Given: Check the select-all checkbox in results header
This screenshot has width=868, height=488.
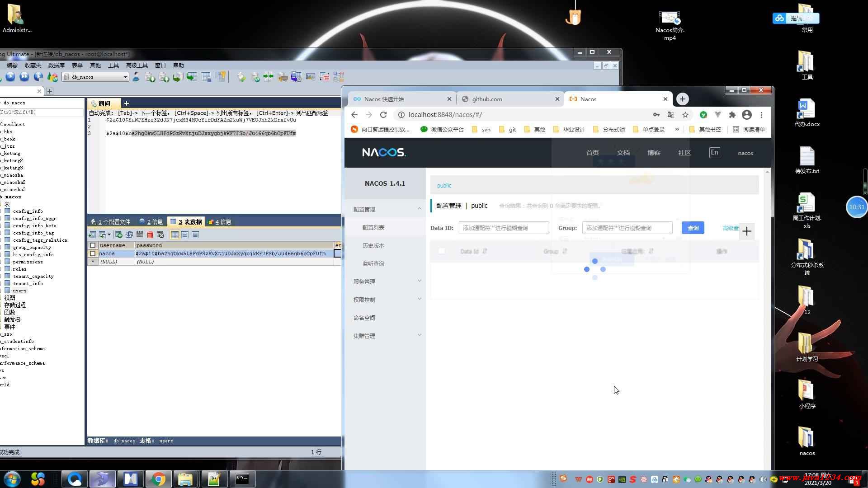Looking at the screenshot, I should [x=93, y=245].
